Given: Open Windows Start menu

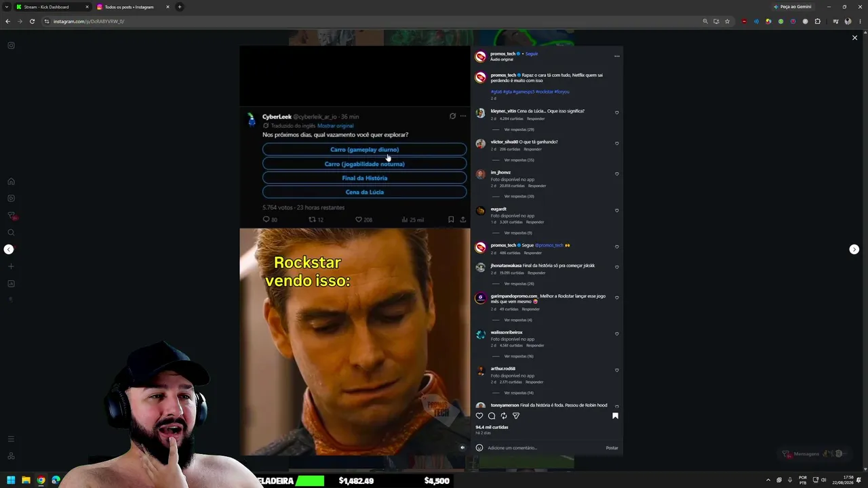Looking at the screenshot, I should coord(11,481).
